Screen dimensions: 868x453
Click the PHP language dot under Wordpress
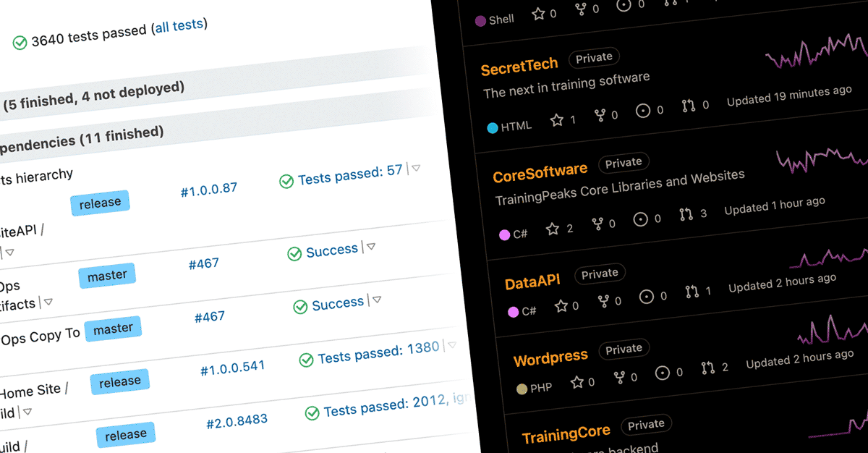click(522, 389)
